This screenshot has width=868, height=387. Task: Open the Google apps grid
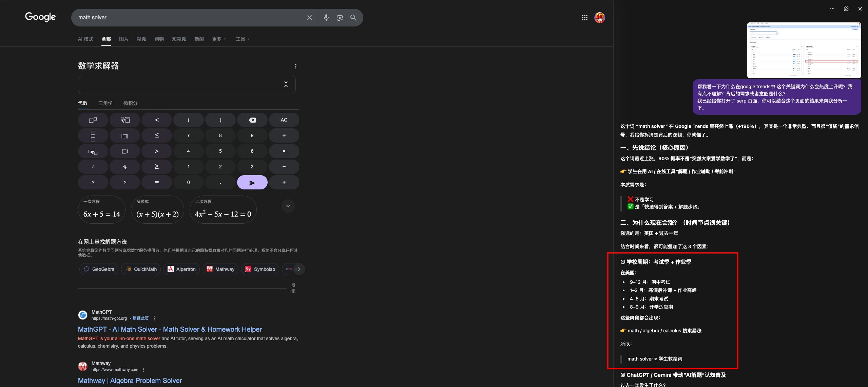[584, 18]
